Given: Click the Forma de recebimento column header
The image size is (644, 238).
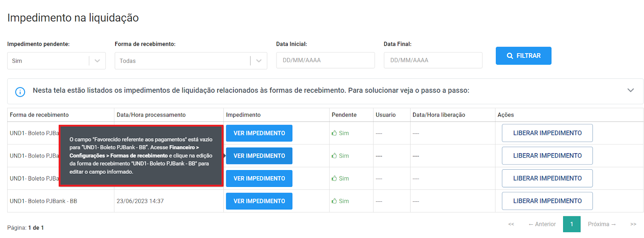Looking at the screenshot, I should (39, 115).
